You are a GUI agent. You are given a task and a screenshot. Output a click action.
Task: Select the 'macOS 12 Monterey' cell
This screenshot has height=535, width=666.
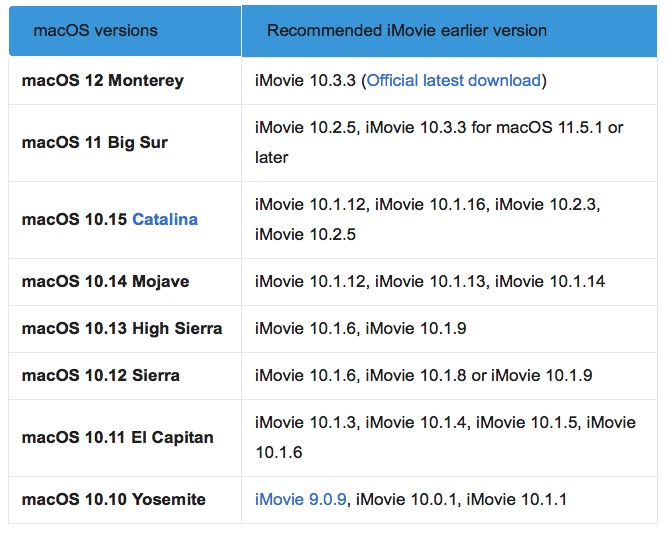[125, 81]
